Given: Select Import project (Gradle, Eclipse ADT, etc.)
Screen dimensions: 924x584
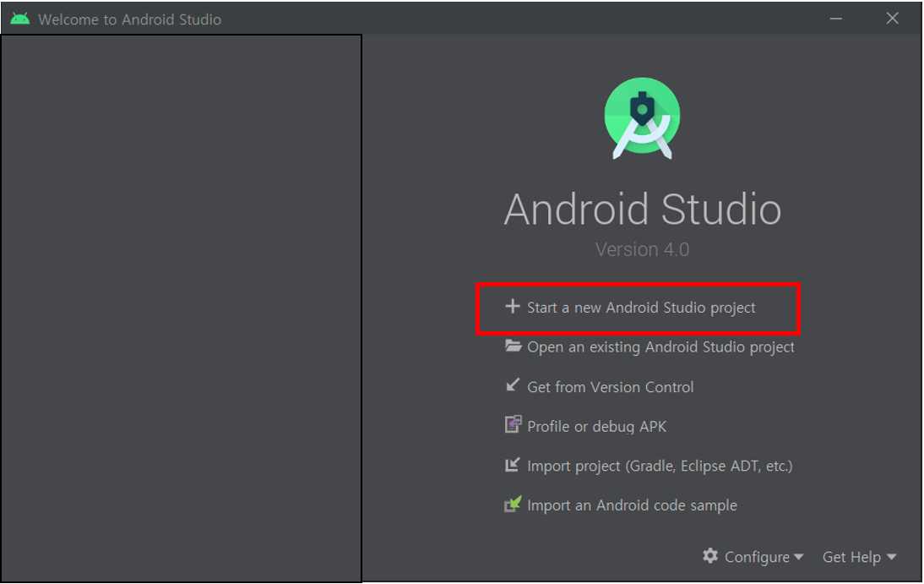Looking at the screenshot, I should [660, 466].
